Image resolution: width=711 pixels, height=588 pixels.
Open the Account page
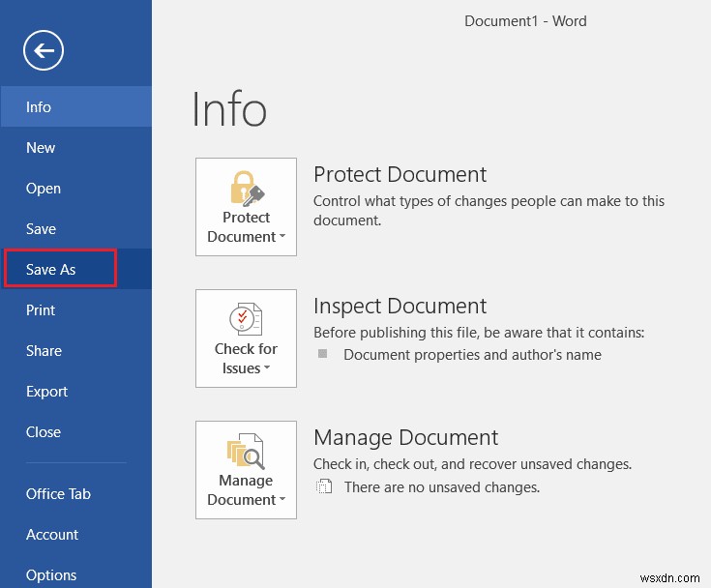click(x=75, y=535)
